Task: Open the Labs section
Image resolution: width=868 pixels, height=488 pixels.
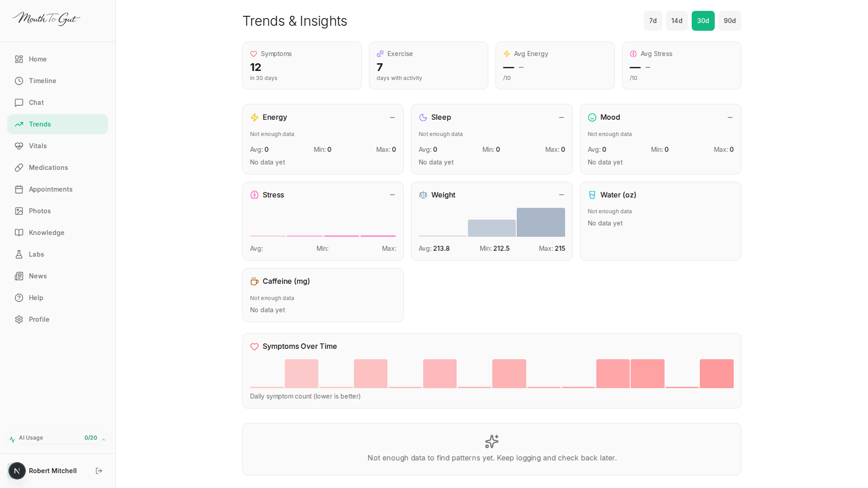Action: coord(36,254)
